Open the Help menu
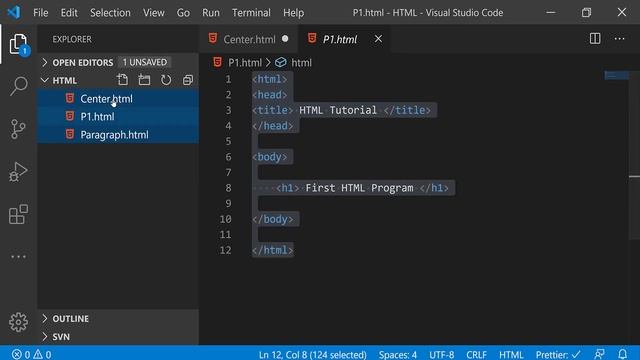 (293, 13)
